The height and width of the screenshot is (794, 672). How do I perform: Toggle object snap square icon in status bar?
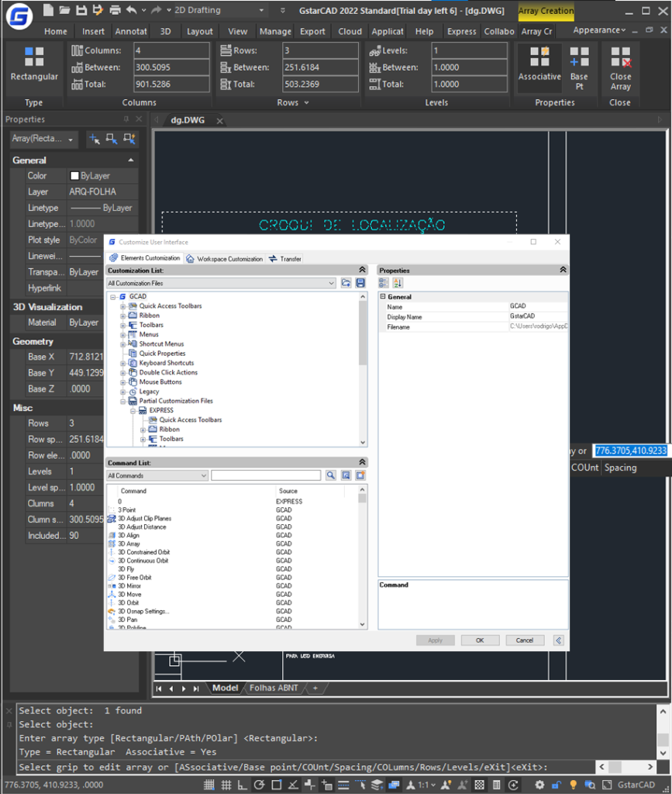[276, 785]
